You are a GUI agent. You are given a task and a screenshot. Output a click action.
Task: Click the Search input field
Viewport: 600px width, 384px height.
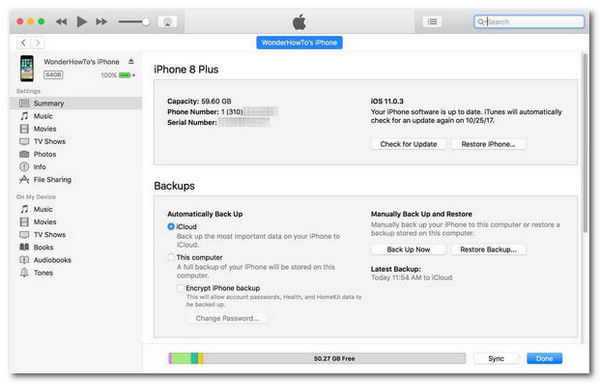point(529,22)
